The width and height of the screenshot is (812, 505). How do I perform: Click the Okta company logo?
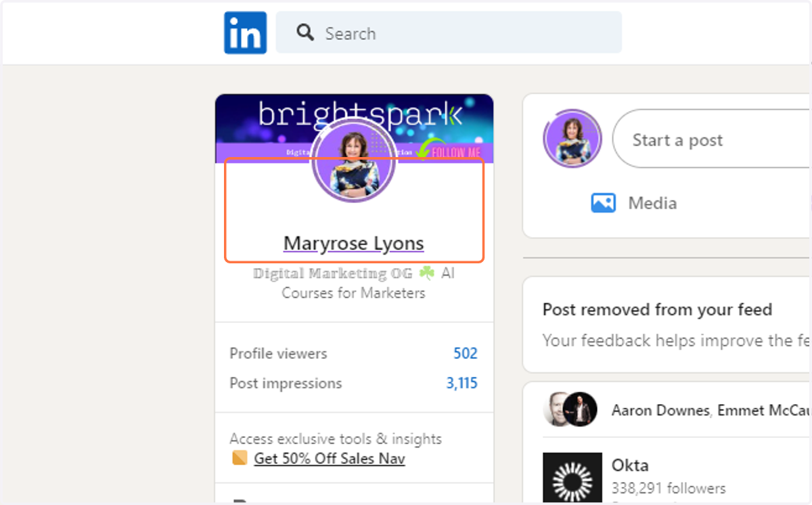(x=572, y=478)
